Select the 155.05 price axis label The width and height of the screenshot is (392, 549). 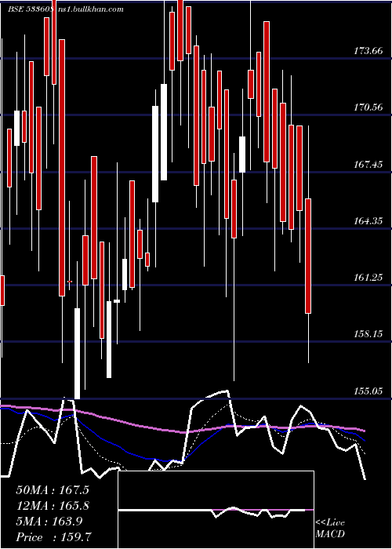368,391
